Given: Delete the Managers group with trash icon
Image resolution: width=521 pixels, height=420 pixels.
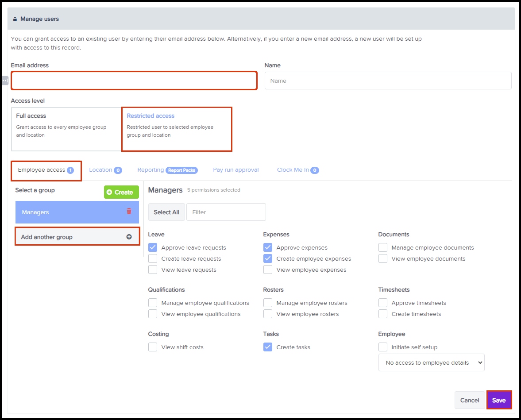Looking at the screenshot, I should [x=129, y=212].
